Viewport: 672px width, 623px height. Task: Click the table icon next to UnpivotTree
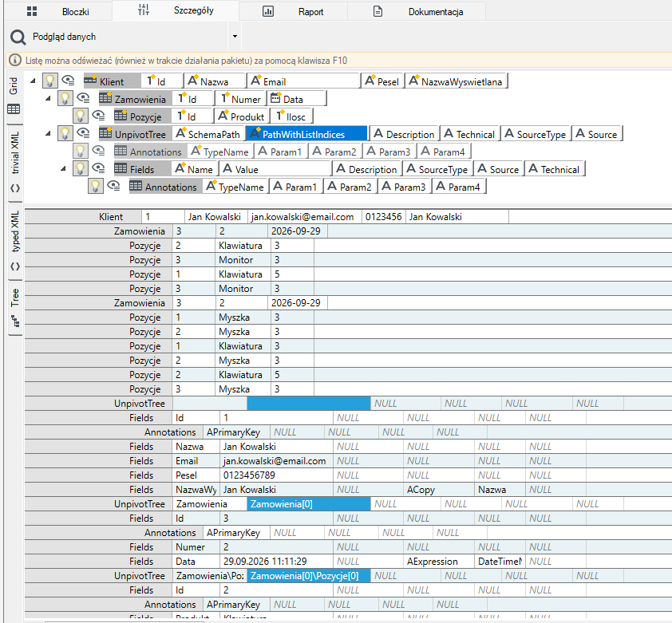pos(105,133)
